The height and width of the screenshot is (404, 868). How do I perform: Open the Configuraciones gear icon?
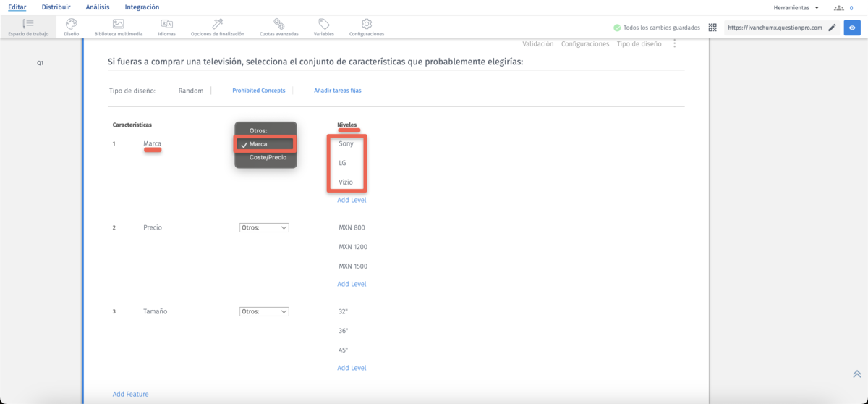click(367, 25)
